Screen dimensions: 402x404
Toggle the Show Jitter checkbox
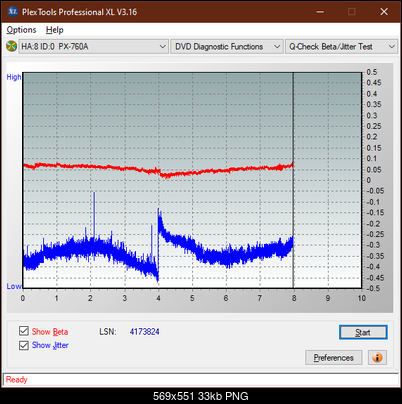coord(24,345)
